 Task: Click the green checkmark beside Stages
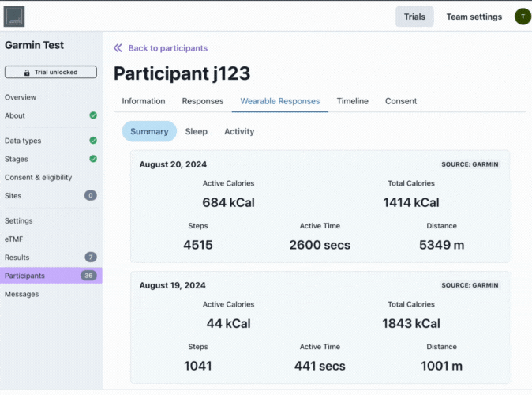93,159
